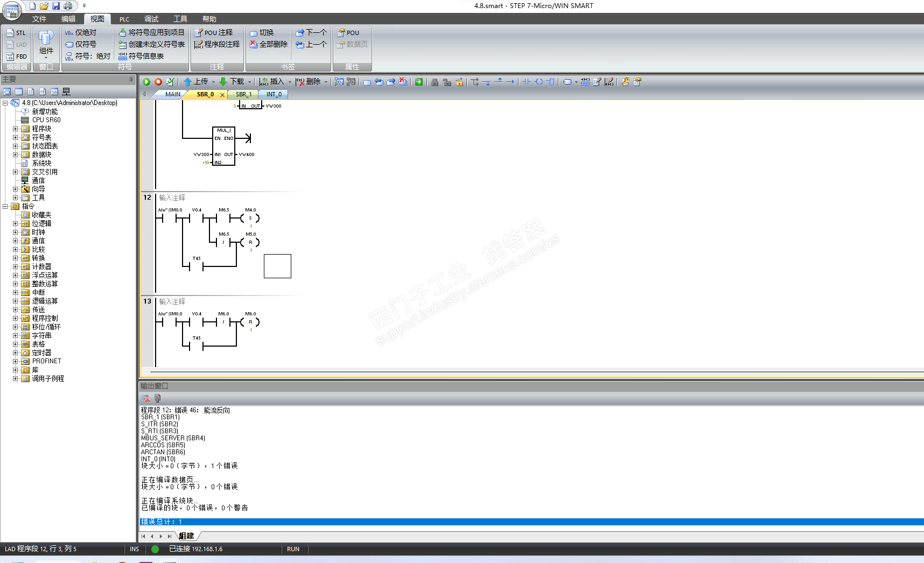Viewport: 924px width, 563px height.
Task: Click the selection box in network 12
Action: click(277, 266)
